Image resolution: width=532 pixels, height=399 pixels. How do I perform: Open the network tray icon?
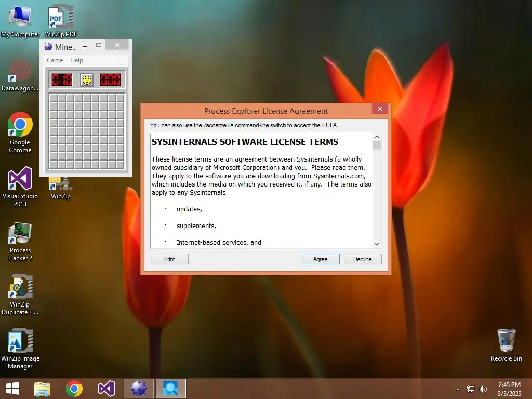point(471,389)
